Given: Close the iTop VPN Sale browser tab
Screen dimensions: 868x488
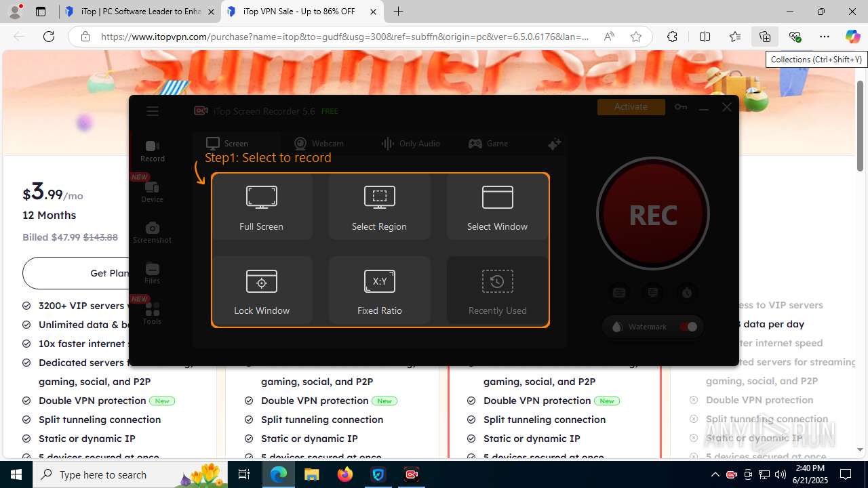Looking at the screenshot, I should 373,12.
